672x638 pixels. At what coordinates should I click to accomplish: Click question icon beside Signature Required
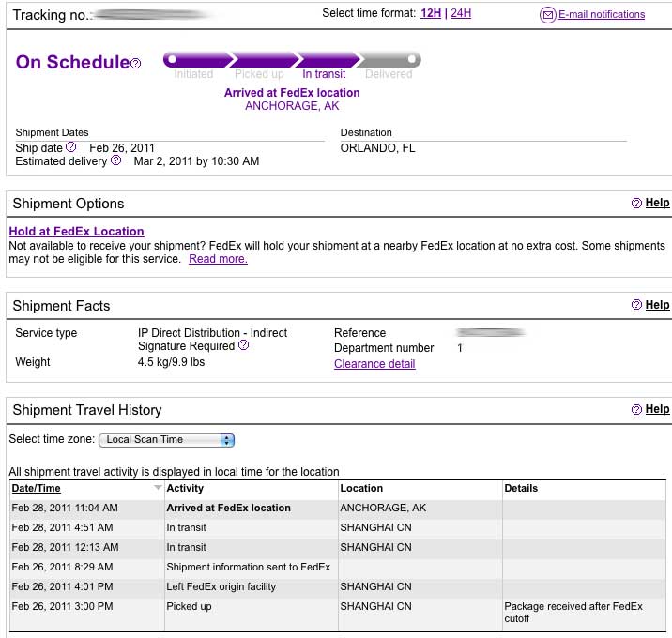(x=243, y=345)
